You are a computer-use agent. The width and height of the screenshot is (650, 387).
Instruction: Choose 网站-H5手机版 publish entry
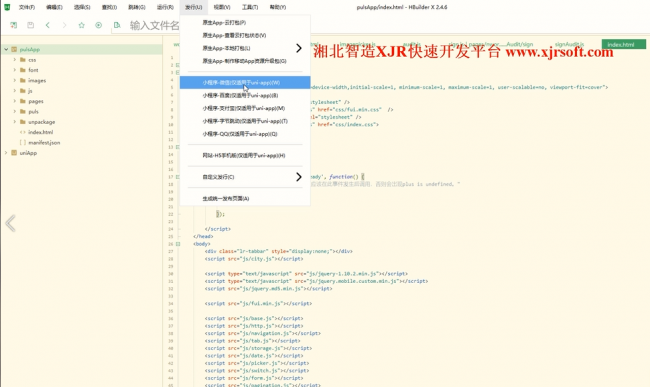[245, 155]
